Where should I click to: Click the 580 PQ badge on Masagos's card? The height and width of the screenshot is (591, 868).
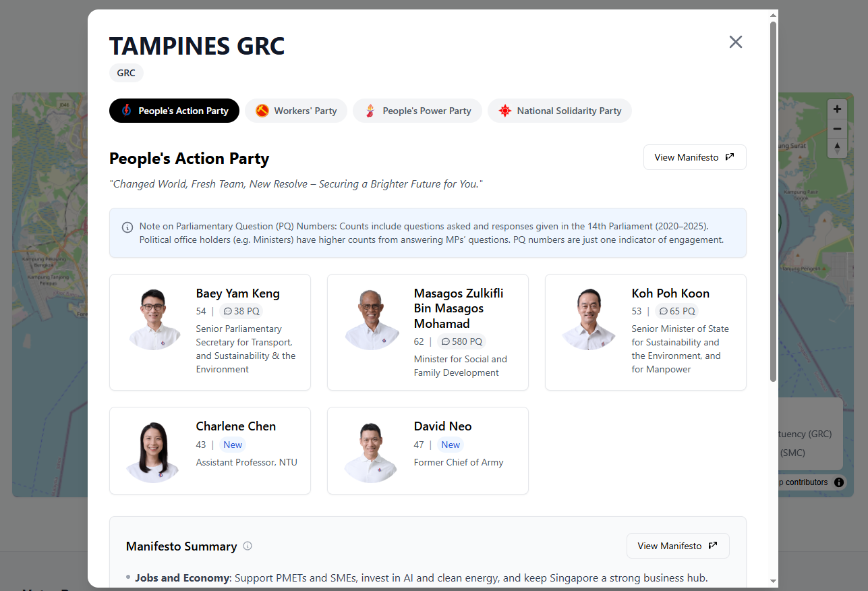[x=461, y=341]
